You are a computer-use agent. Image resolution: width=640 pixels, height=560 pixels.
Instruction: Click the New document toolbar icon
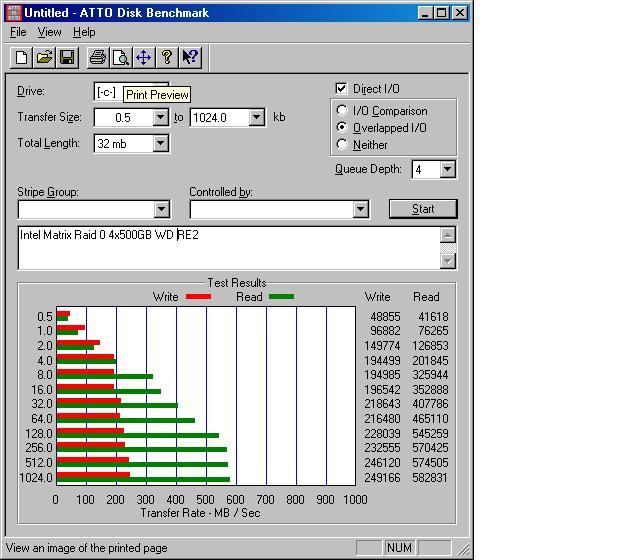(21, 58)
